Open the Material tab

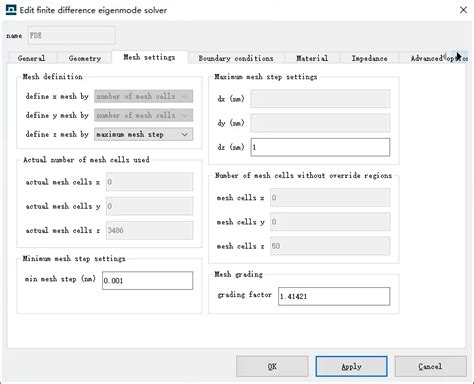click(312, 58)
